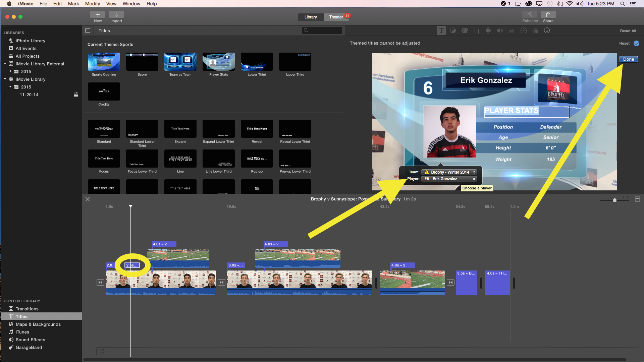Expand 2015 under iMovie Library External

click(10, 71)
